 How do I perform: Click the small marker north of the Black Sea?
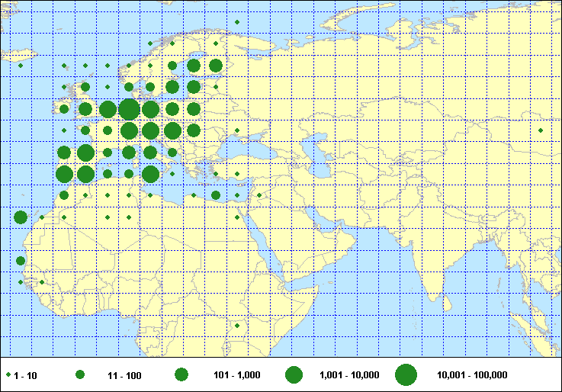(237, 130)
